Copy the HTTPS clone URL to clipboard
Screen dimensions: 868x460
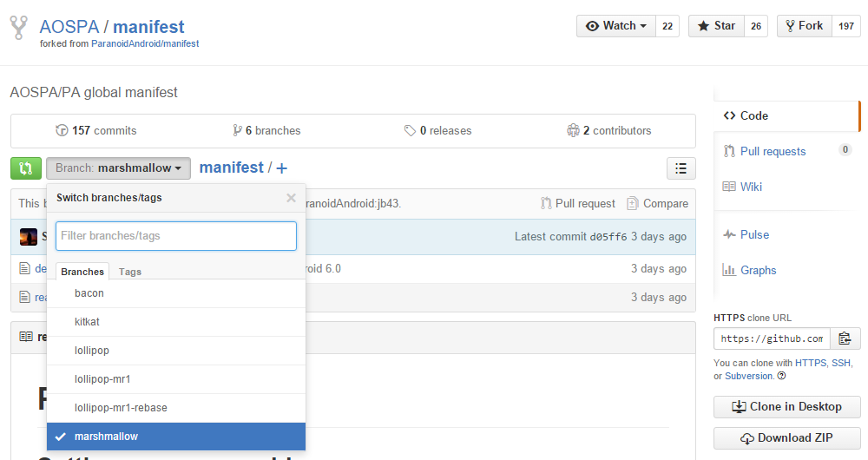[x=845, y=338]
